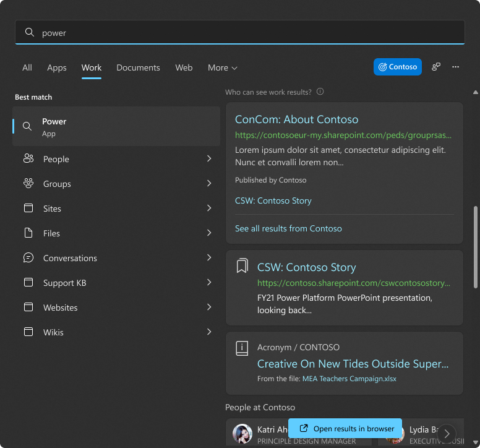The width and height of the screenshot is (480, 448).
Task: Expand the Wikis category chevron
Action: [209, 332]
